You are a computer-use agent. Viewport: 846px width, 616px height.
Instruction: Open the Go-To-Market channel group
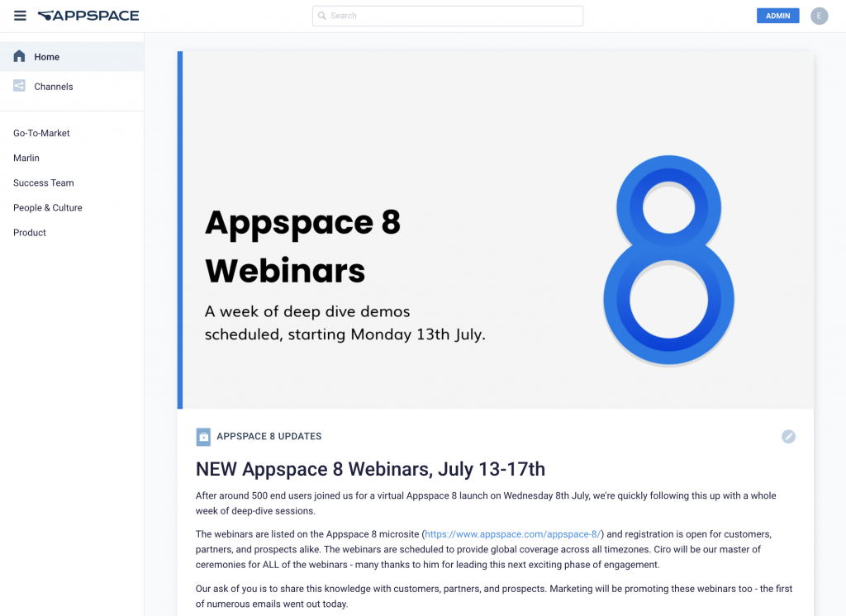tap(41, 133)
